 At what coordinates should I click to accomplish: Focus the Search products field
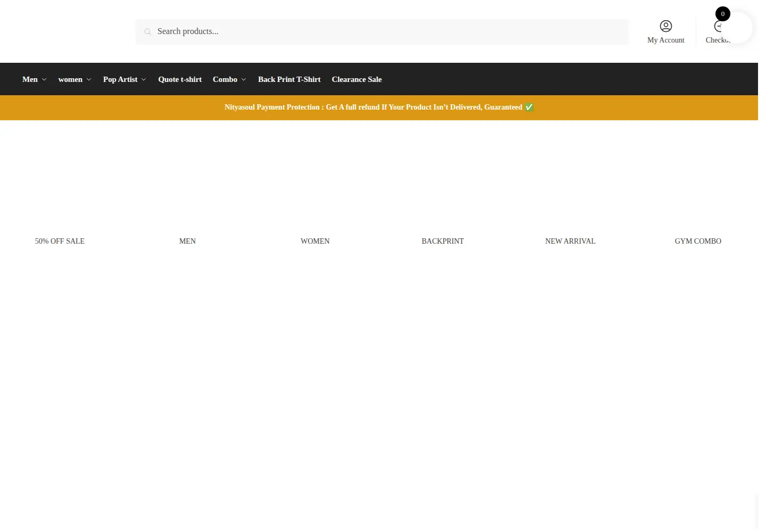tap(382, 32)
